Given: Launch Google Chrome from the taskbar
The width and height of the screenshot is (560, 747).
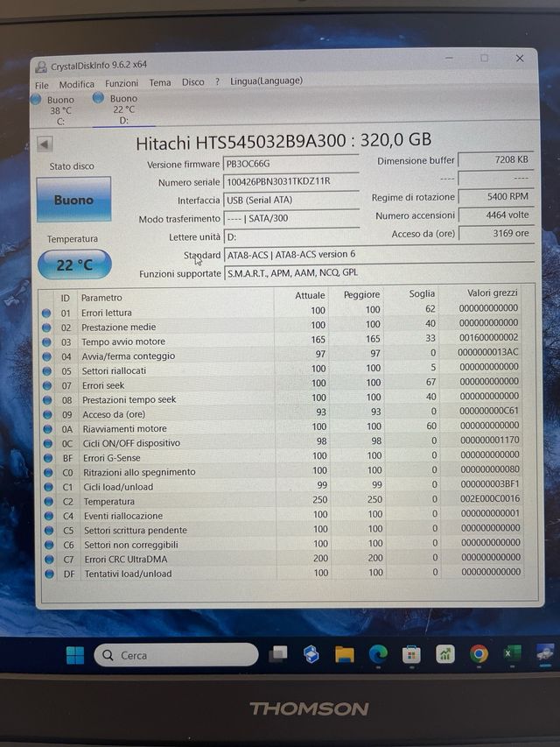Looking at the screenshot, I should pos(479,654).
